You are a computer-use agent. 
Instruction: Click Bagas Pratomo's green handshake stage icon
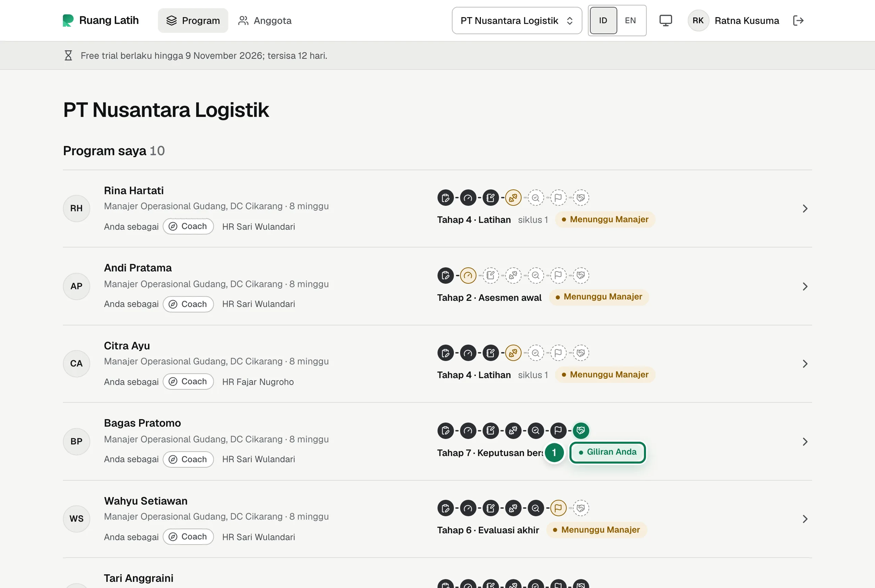tap(581, 430)
